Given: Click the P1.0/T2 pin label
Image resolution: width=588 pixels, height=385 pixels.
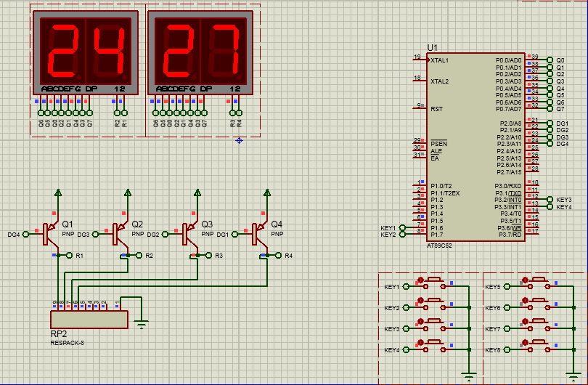Looking at the screenshot, I should [441, 186].
